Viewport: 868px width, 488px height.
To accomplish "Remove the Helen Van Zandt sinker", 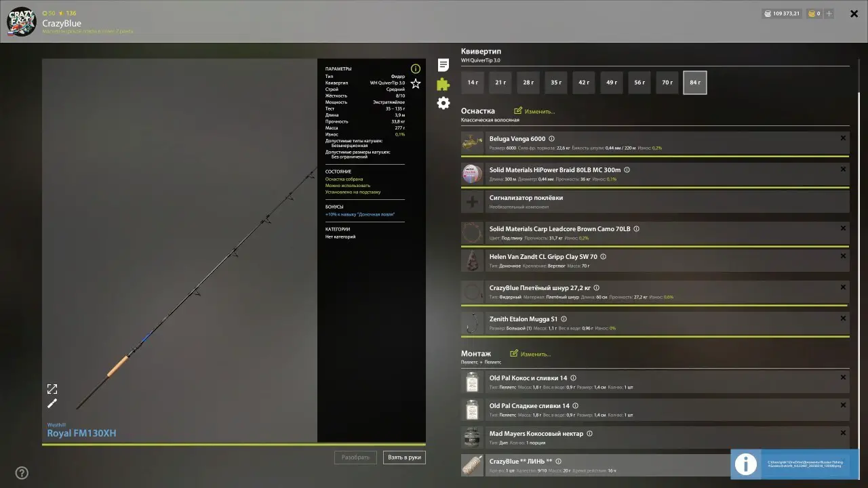I will tap(843, 256).
